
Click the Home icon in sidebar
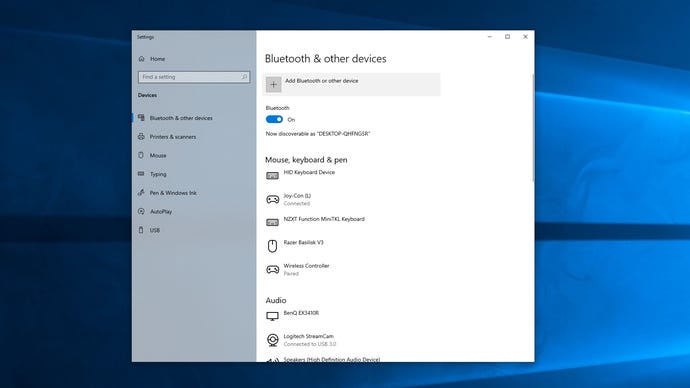[x=141, y=59]
